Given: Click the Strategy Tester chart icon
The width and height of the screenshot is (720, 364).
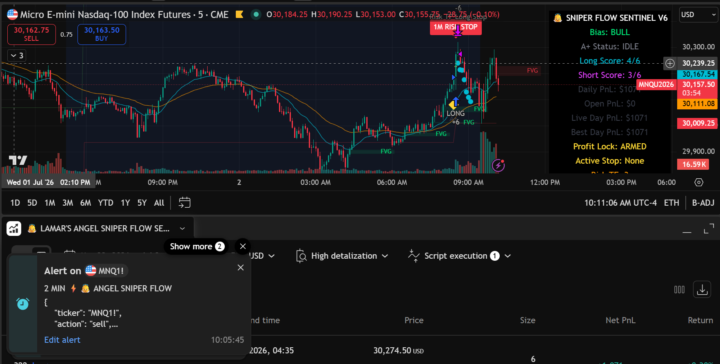Looking at the screenshot, I should (x=14, y=228).
